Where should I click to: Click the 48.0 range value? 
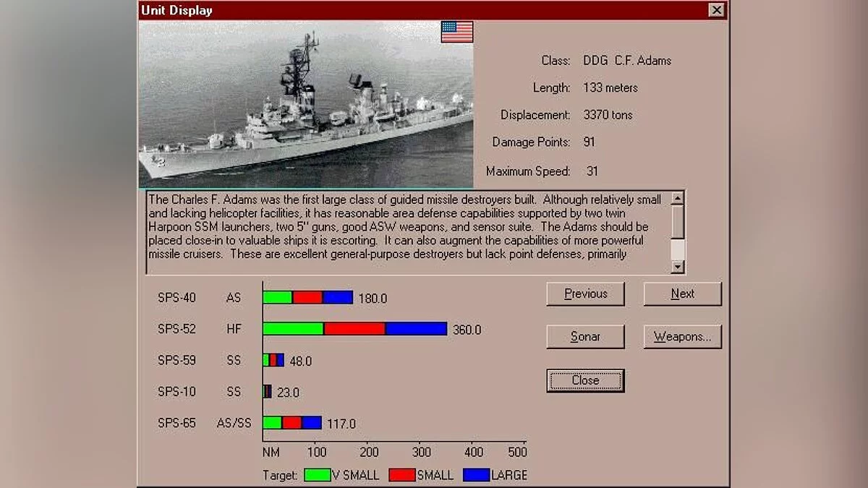[300, 361]
